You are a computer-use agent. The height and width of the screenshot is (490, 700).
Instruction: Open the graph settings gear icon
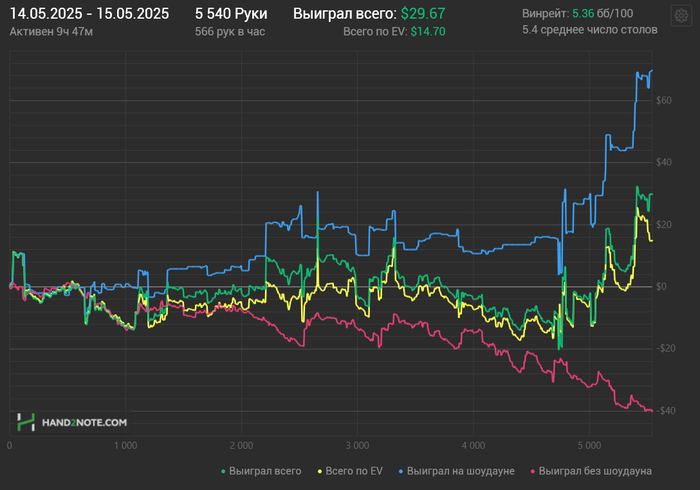click(x=681, y=16)
